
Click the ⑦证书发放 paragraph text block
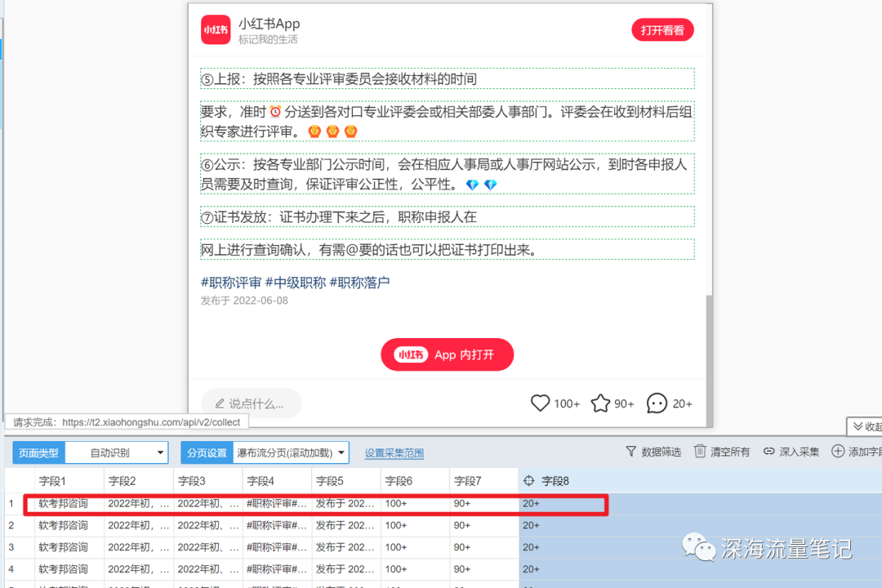[448, 216]
